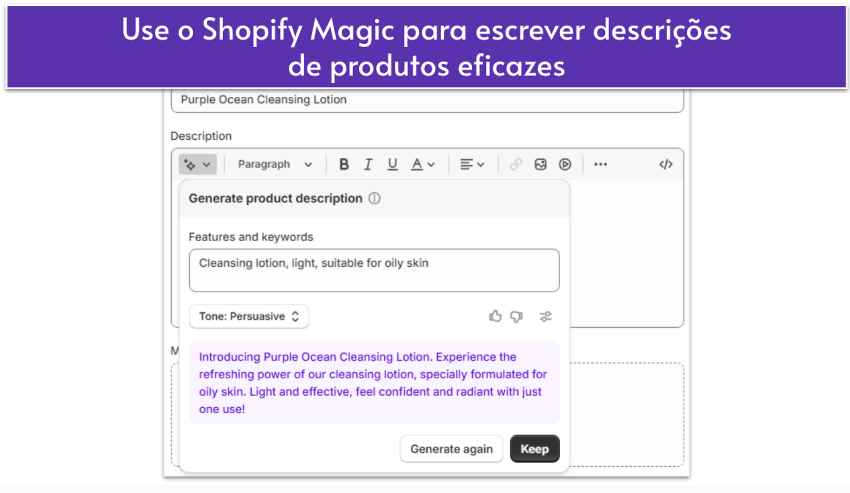This screenshot has width=850, height=493.
Task: Toggle bold formatting
Action: pos(344,164)
